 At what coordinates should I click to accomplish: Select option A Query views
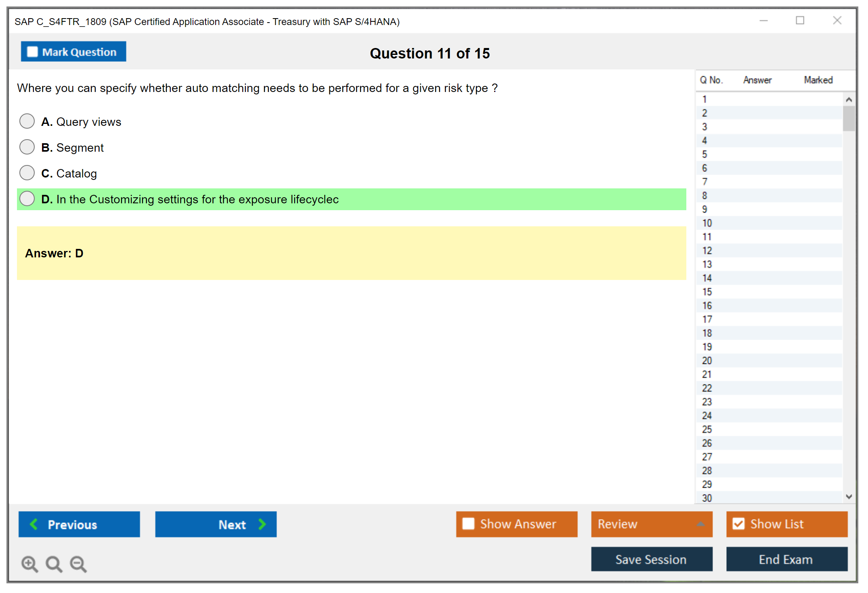(27, 121)
